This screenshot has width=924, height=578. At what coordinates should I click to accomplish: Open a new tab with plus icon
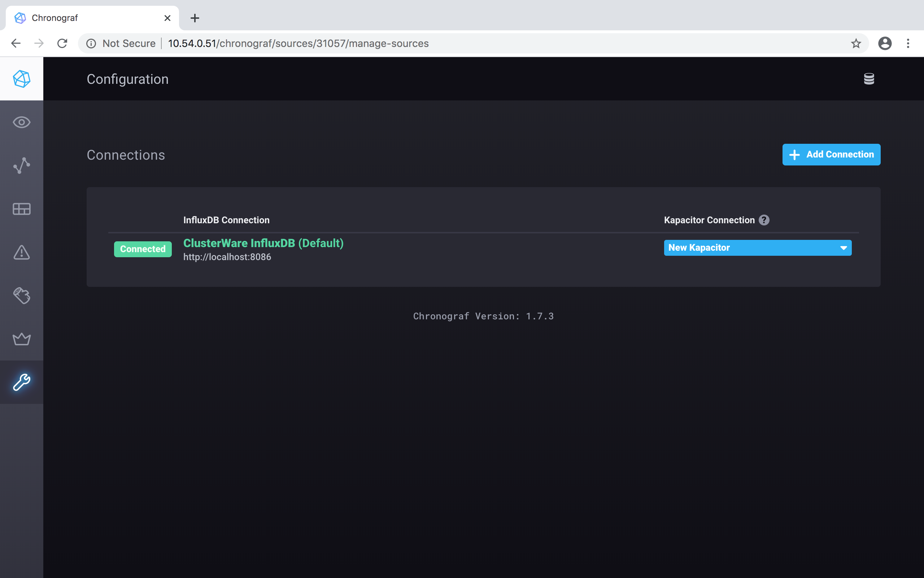pos(195,18)
